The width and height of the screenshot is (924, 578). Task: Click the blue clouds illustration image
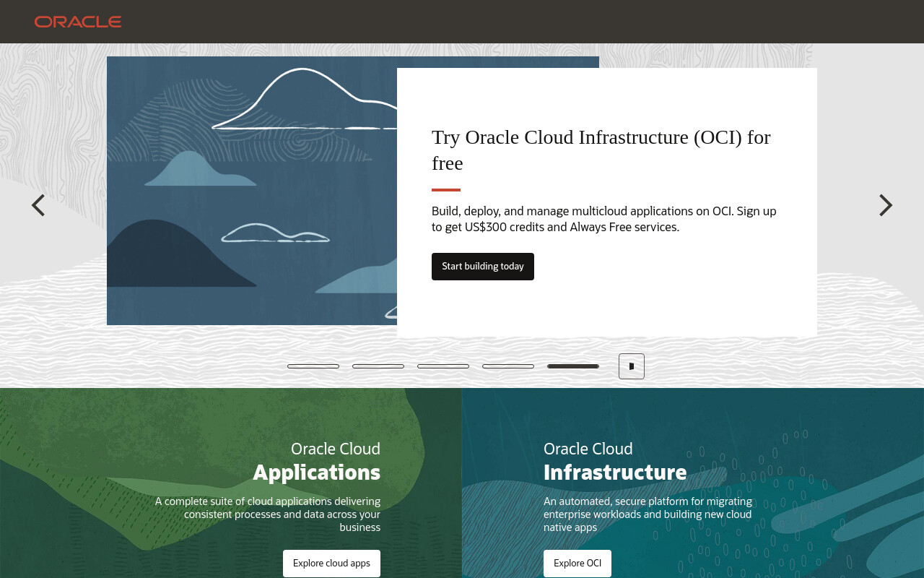click(252, 191)
